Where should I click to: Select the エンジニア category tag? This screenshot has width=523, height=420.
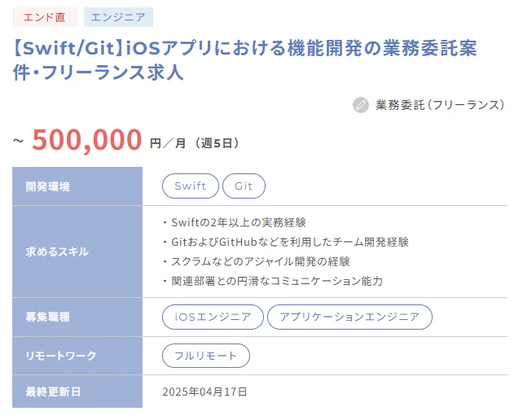(x=118, y=17)
